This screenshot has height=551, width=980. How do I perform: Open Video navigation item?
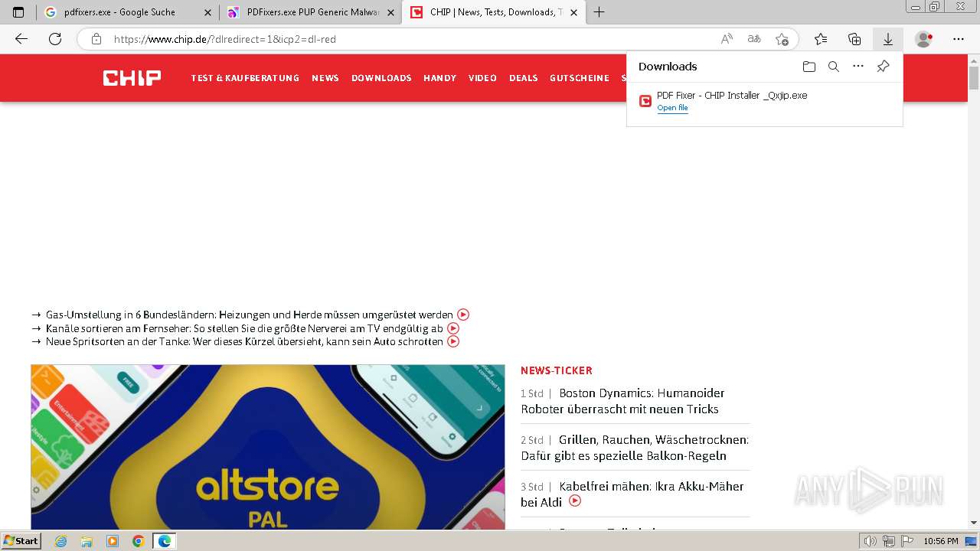[482, 78]
